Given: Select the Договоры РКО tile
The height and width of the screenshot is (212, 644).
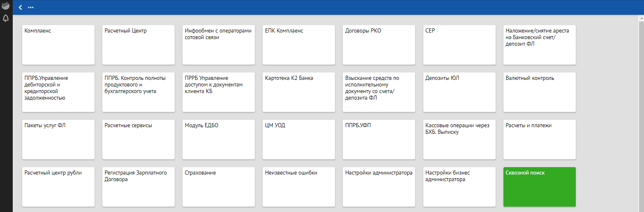Looking at the screenshot, I should click(x=379, y=44).
